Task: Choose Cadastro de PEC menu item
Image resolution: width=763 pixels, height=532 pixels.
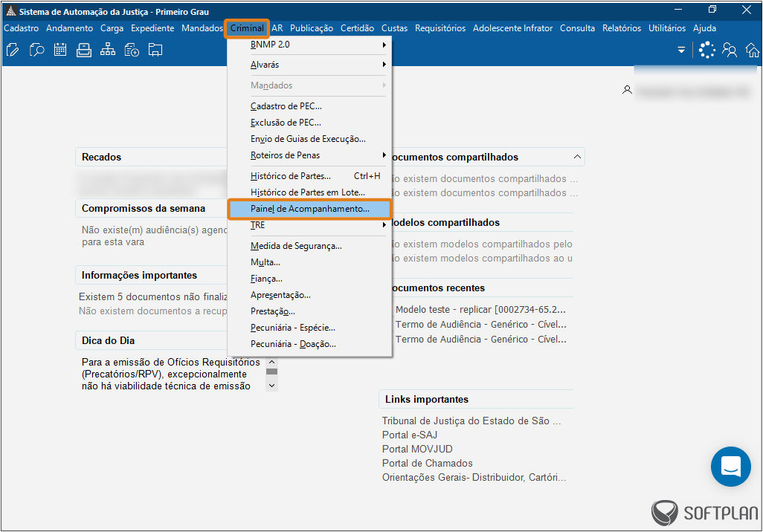Action: (x=309, y=106)
